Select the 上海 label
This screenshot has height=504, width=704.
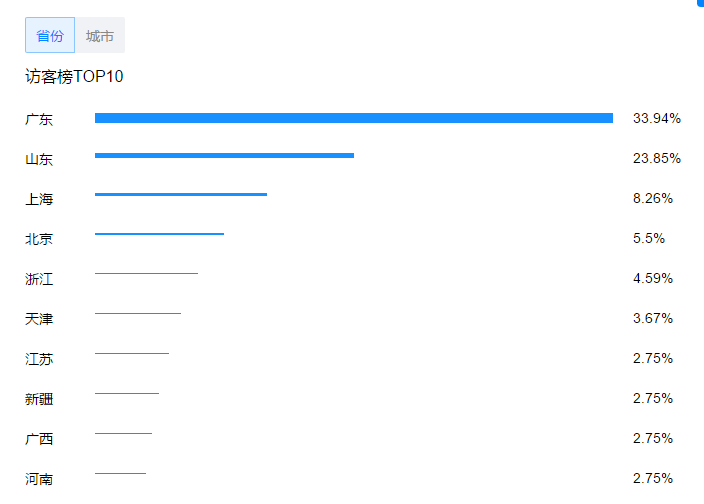pyautogui.click(x=39, y=199)
